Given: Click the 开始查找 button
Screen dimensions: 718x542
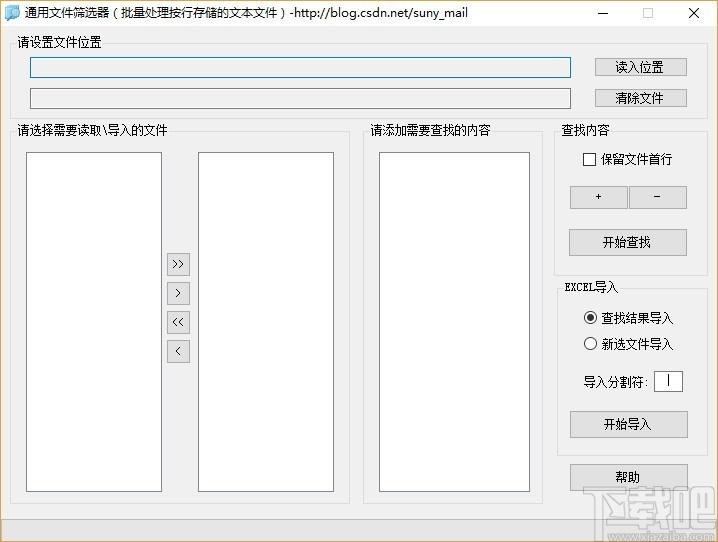Looking at the screenshot, I should tap(628, 243).
